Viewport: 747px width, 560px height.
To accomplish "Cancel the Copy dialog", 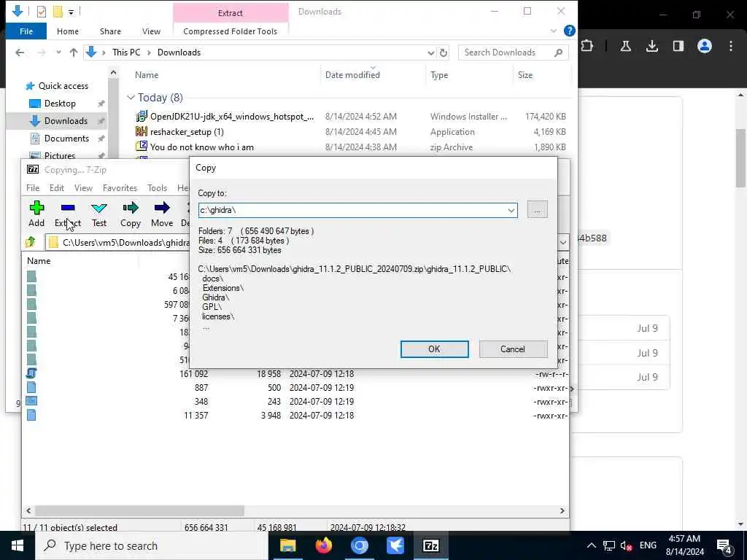I will point(513,349).
